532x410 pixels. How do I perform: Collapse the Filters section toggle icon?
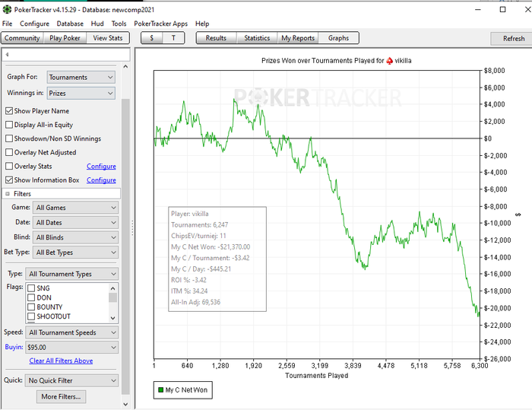pyautogui.click(x=8, y=194)
